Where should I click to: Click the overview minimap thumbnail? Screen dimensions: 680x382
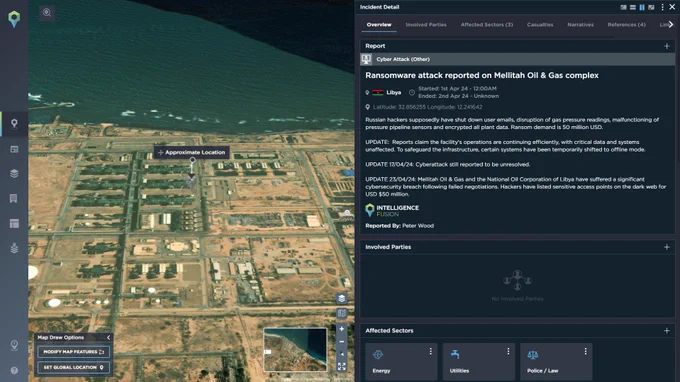(x=295, y=349)
